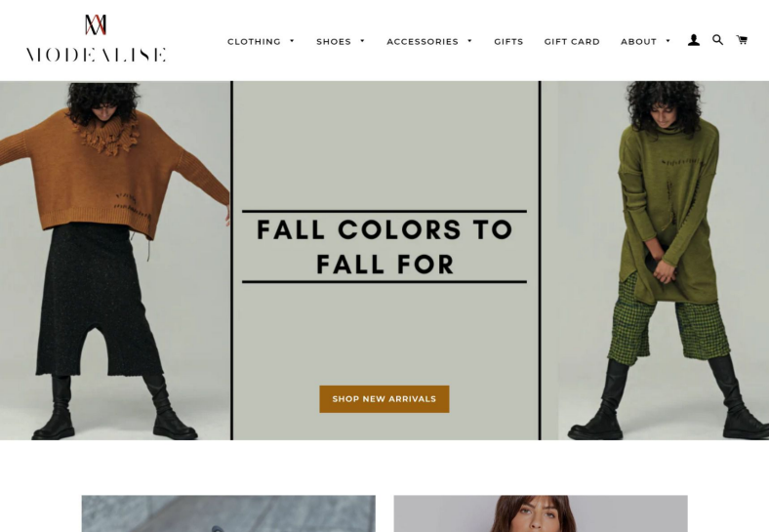Click the Modealise logo
Screen dimensions: 769x532
(96, 38)
